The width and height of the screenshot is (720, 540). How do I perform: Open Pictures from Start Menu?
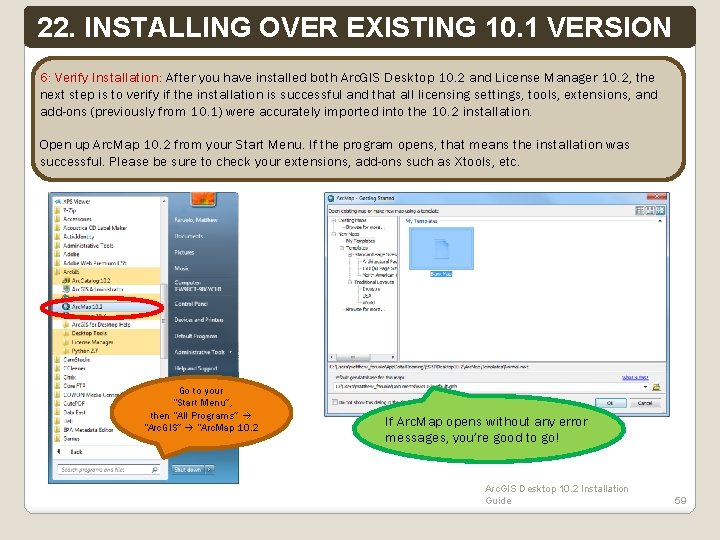(184, 252)
